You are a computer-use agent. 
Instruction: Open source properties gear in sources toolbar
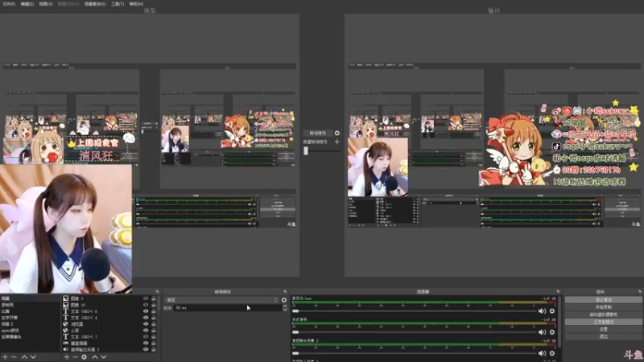(85, 357)
